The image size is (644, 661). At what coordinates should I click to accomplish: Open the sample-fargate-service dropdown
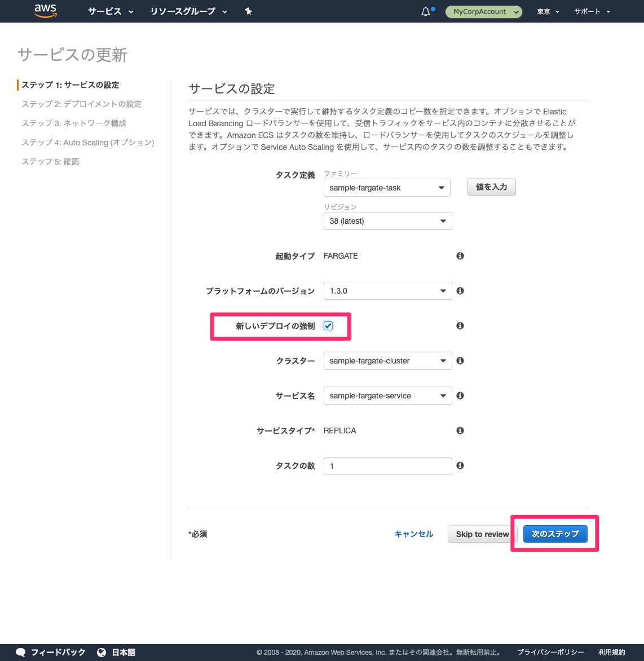click(x=387, y=396)
